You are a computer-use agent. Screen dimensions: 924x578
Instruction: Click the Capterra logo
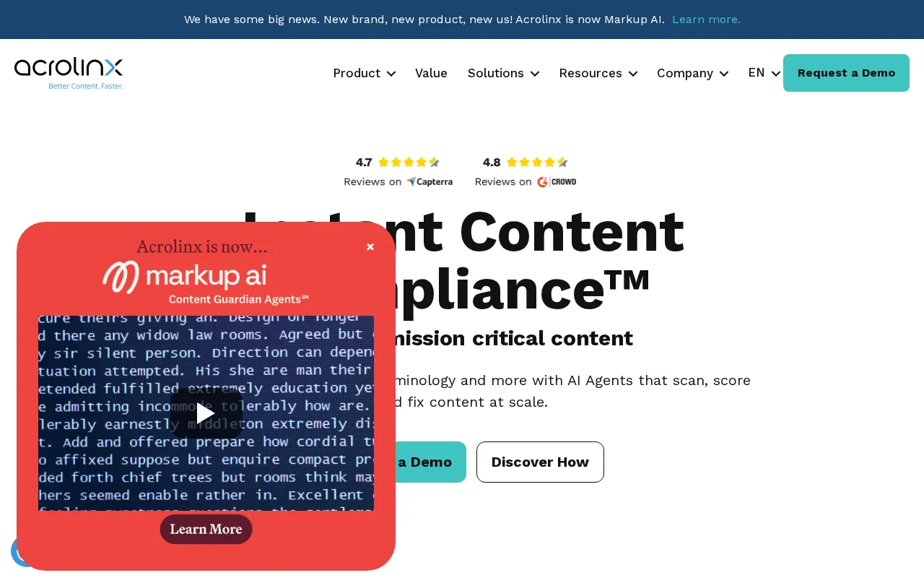point(430,182)
